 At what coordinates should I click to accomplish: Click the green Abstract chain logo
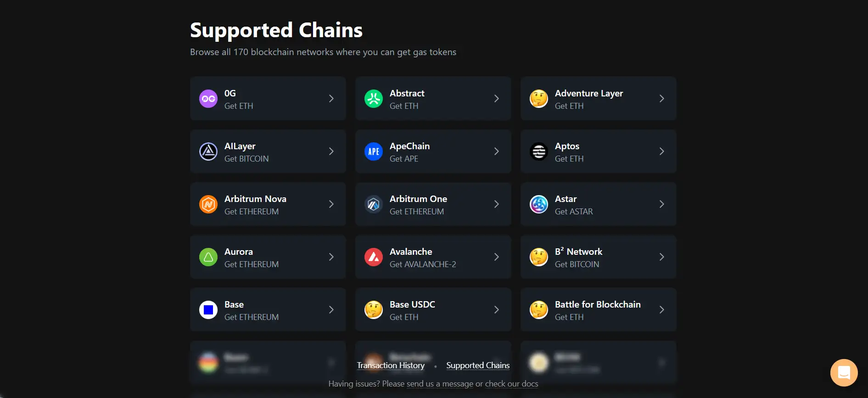pos(374,99)
